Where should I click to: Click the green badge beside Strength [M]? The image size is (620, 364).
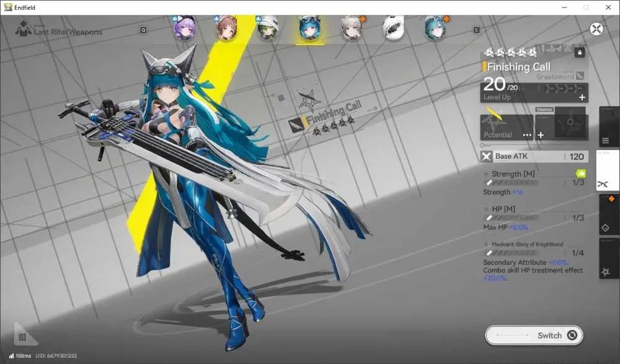tap(580, 173)
